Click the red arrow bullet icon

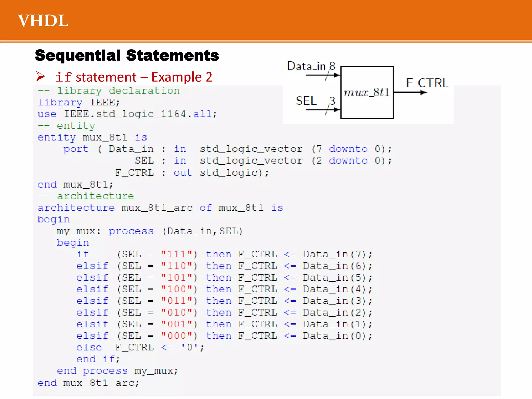[x=41, y=76]
